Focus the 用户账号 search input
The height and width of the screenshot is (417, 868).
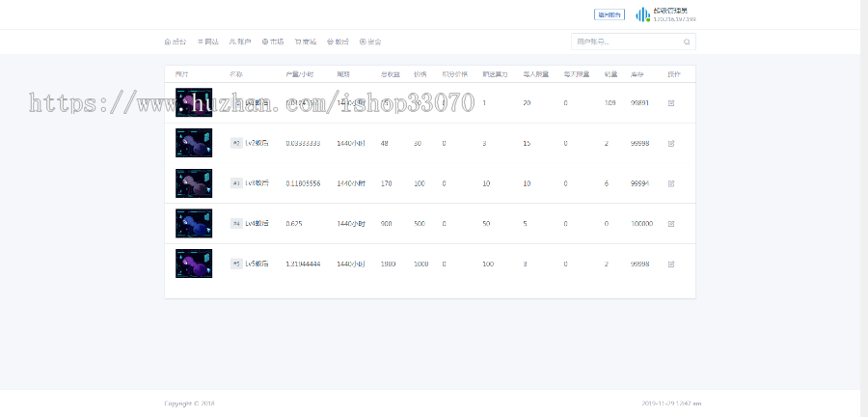click(x=634, y=42)
